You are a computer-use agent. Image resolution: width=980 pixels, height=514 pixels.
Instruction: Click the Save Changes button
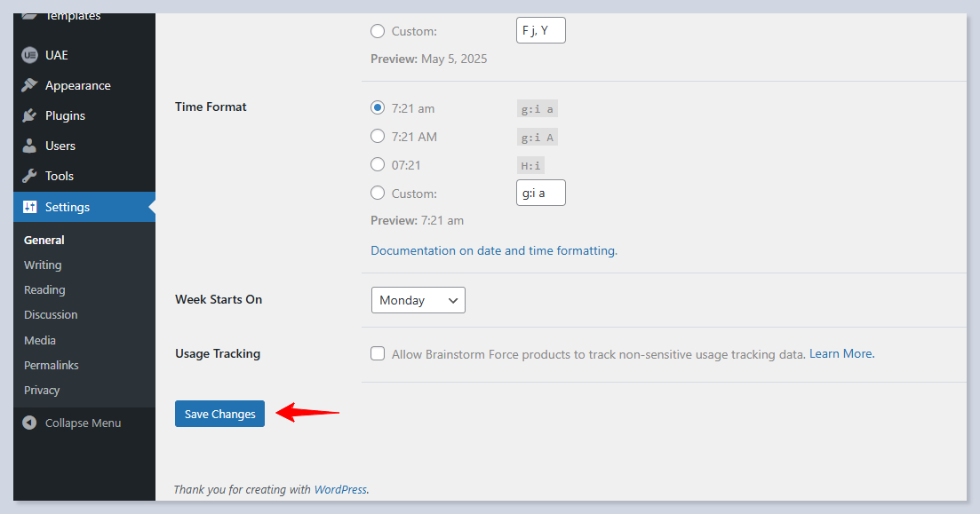[219, 414]
